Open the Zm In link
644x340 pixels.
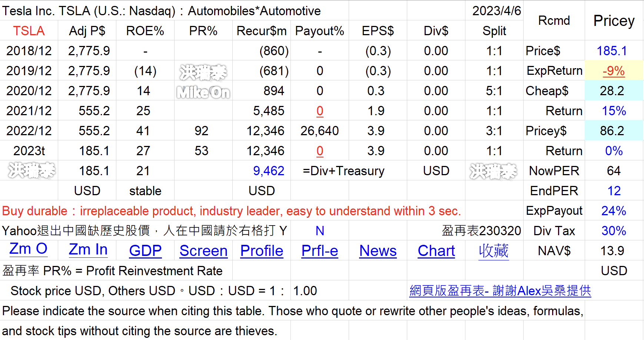[x=88, y=250]
